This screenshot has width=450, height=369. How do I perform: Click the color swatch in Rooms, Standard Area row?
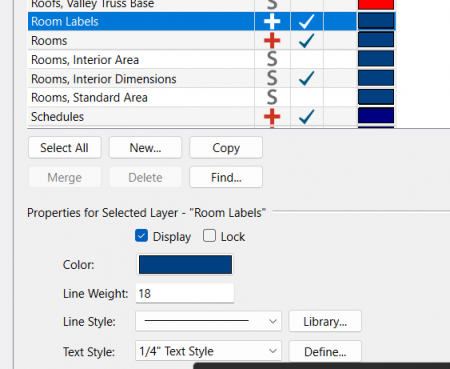click(x=376, y=97)
